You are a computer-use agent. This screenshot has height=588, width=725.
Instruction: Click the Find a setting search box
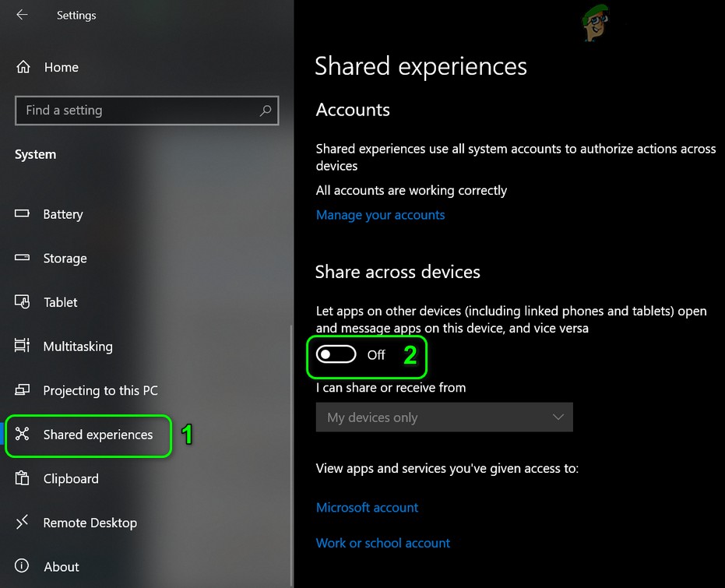(x=136, y=111)
